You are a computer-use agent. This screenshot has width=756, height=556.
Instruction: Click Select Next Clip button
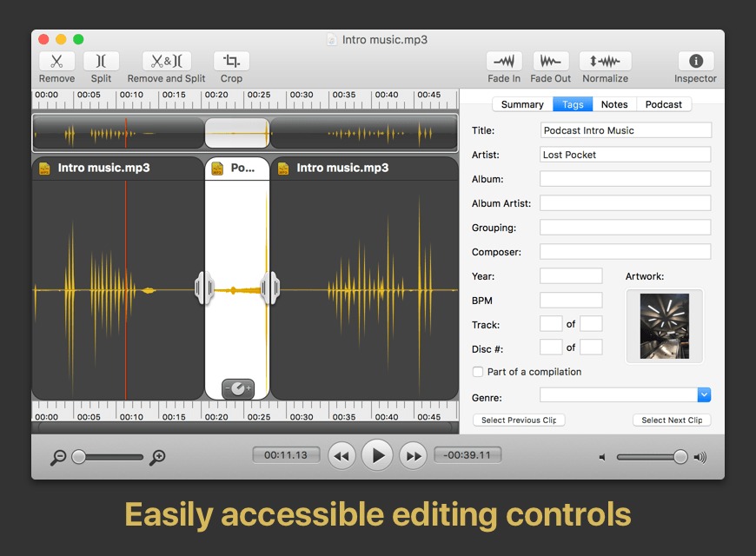[x=672, y=420]
